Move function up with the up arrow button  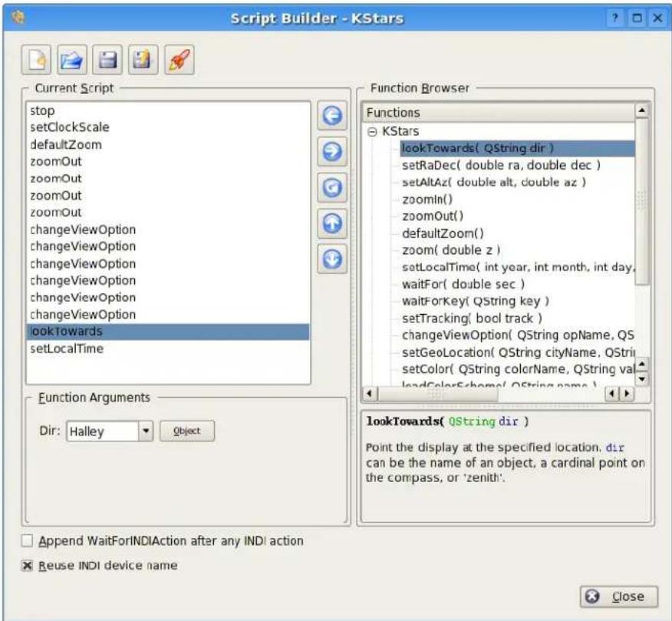pyautogui.click(x=332, y=223)
